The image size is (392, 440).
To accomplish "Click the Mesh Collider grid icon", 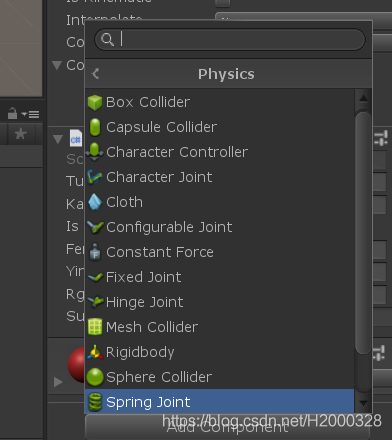I will click(x=95, y=327).
